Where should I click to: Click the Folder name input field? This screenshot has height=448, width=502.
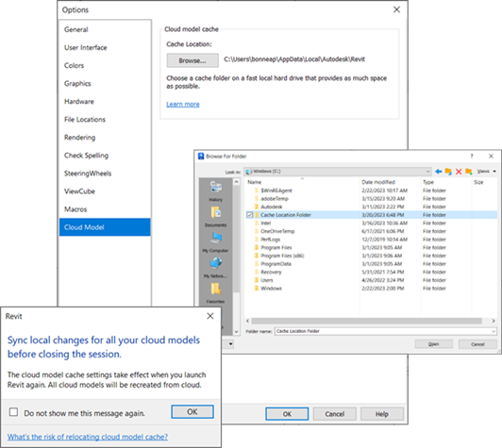click(382, 331)
